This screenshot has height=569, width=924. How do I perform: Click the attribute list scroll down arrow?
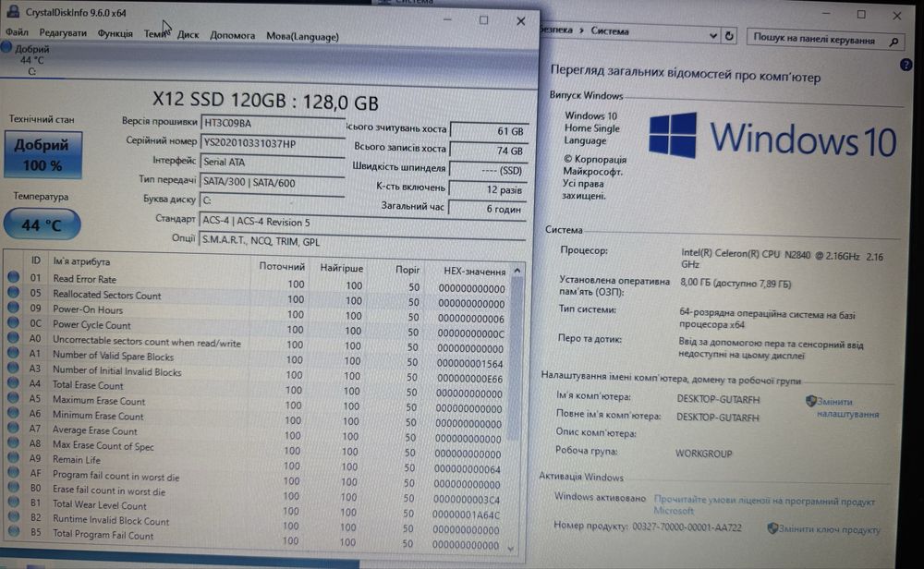click(511, 549)
